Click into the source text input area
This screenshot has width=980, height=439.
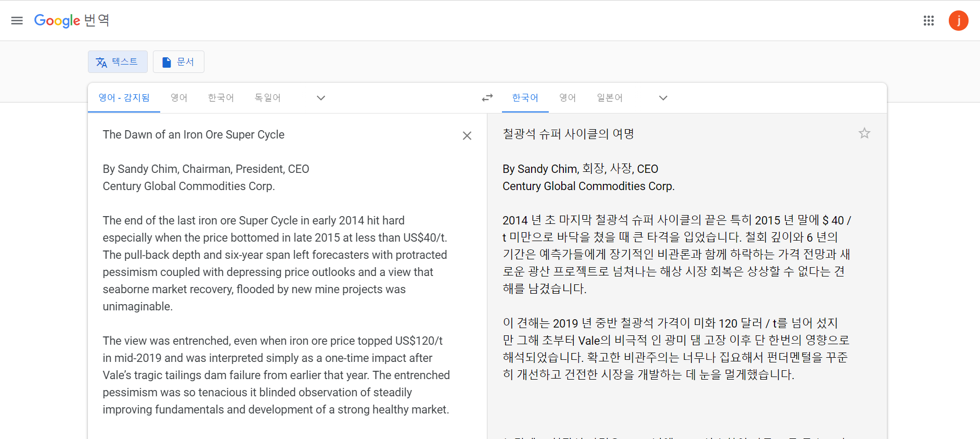[x=277, y=272]
